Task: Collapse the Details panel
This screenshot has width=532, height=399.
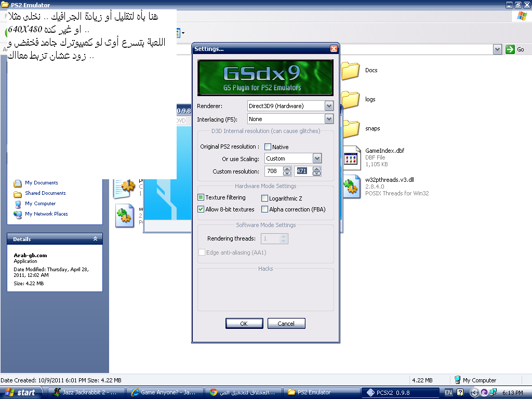Action: click(96, 239)
